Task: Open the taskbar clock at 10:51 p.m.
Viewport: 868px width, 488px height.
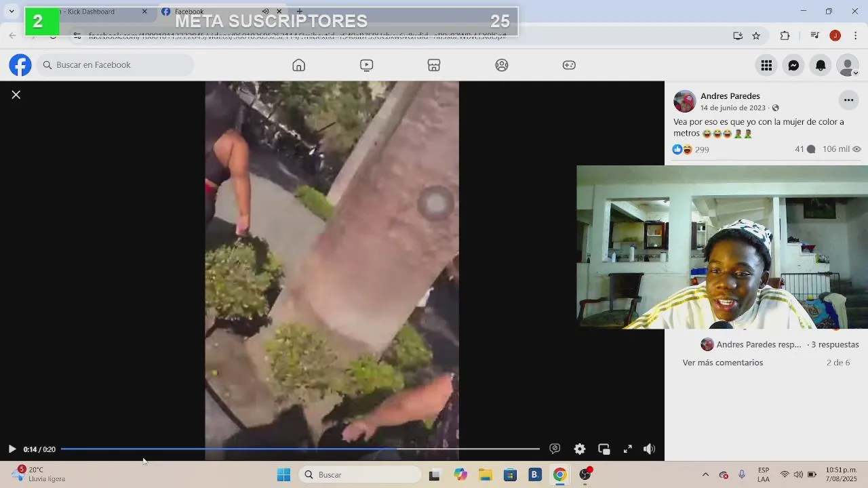Action: tap(842, 474)
